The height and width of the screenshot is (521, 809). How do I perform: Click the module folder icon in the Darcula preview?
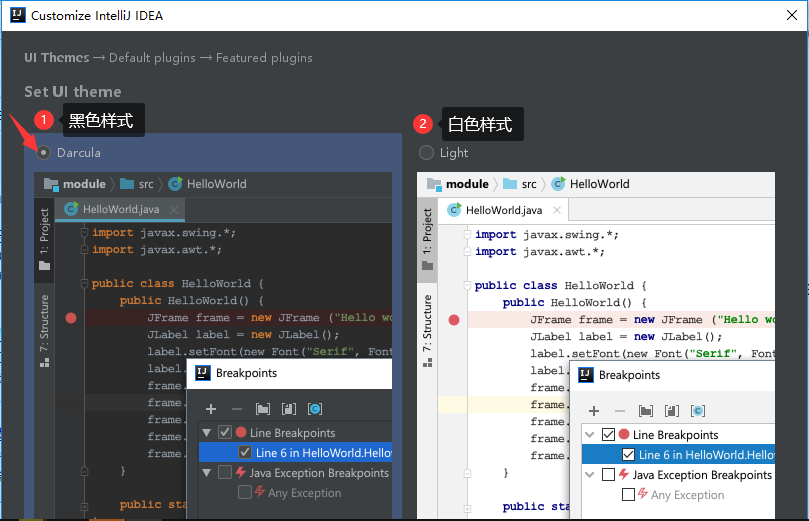pos(51,184)
